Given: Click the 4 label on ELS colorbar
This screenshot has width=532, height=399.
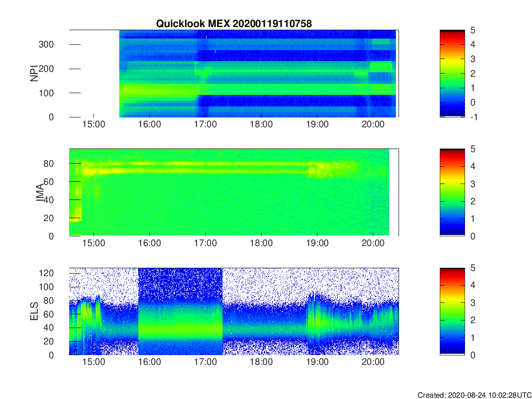Looking at the screenshot, I should [x=472, y=285].
